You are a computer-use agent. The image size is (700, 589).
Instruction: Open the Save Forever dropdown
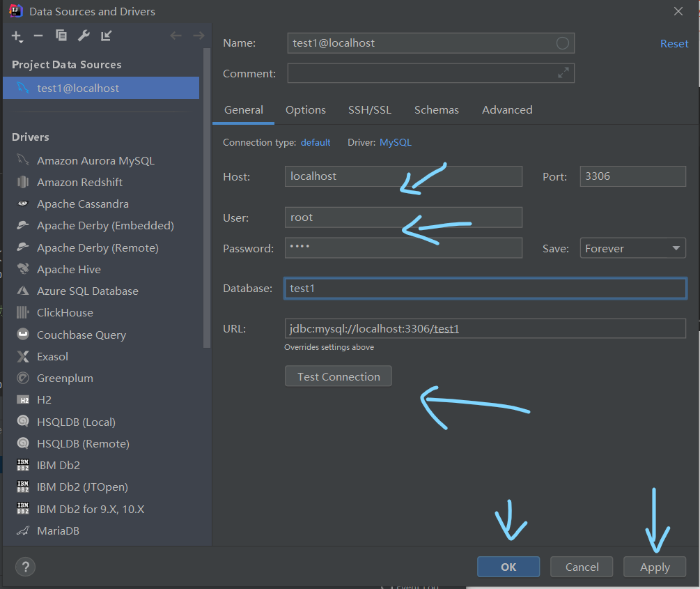tap(632, 248)
